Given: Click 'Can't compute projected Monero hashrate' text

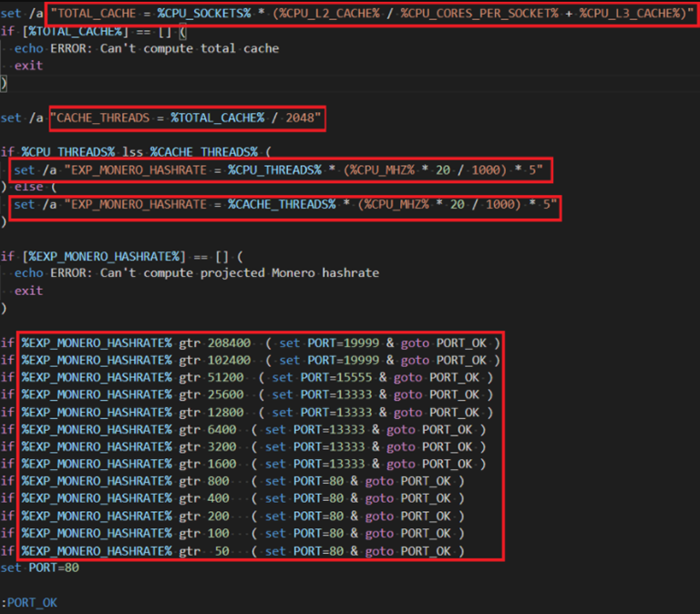Looking at the screenshot, I should coord(240,272).
